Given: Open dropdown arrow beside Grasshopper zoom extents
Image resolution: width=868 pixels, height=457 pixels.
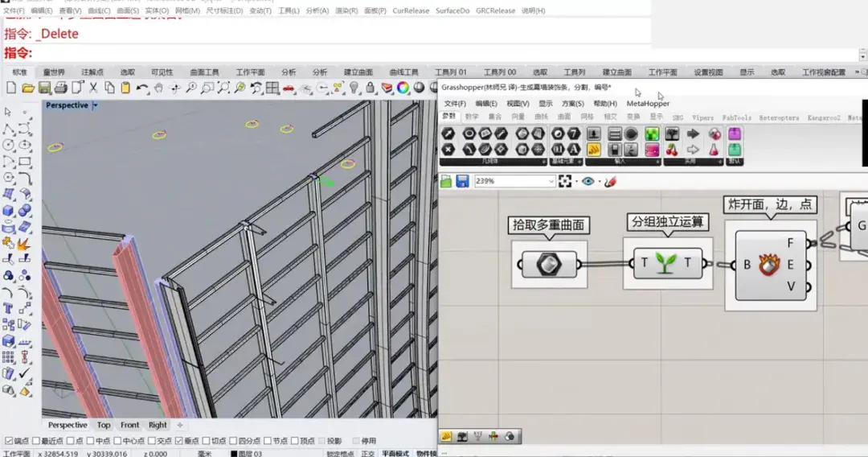Looking at the screenshot, I should coord(576,182).
